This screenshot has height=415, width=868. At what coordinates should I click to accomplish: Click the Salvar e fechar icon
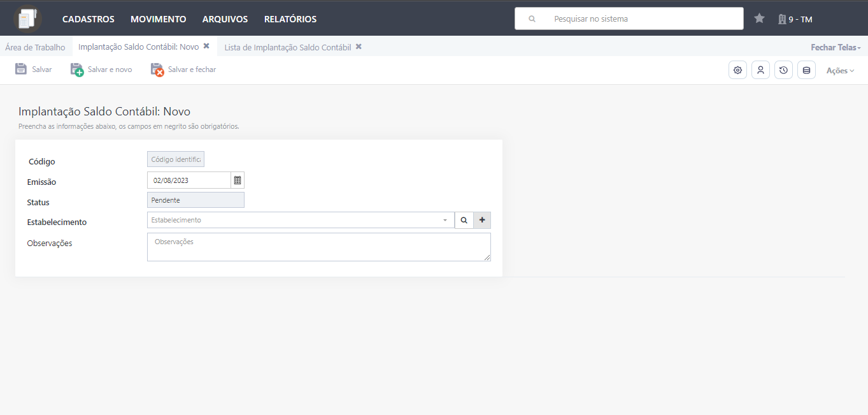click(x=157, y=69)
